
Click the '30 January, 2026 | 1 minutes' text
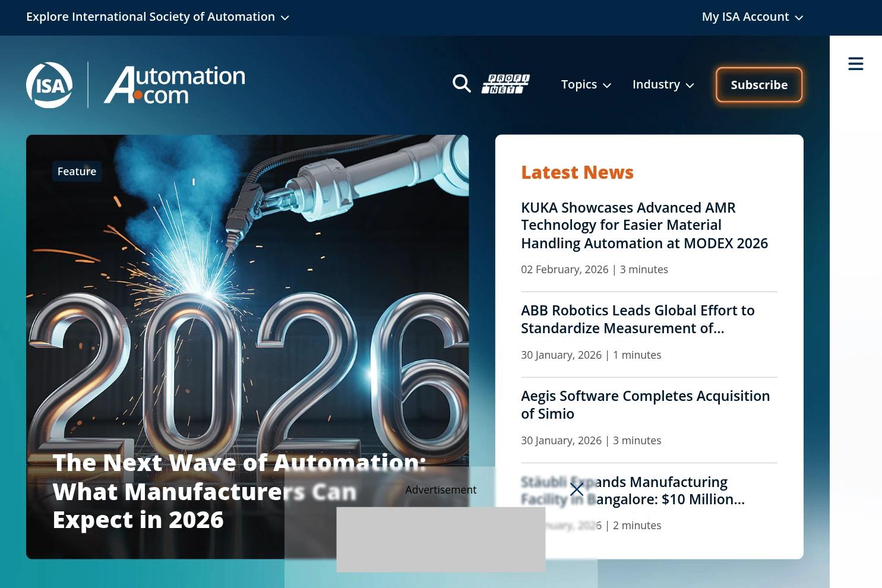pyautogui.click(x=591, y=355)
